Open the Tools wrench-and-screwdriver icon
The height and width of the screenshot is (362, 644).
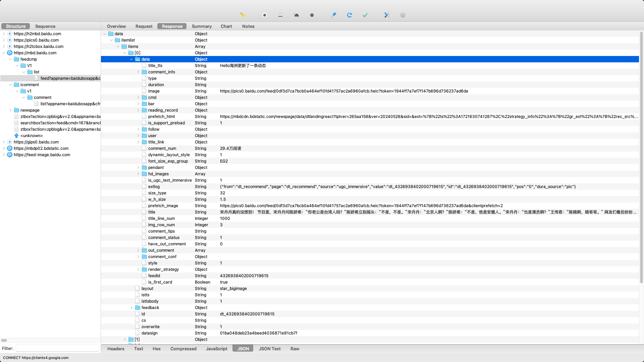click(x=387, y=15)
